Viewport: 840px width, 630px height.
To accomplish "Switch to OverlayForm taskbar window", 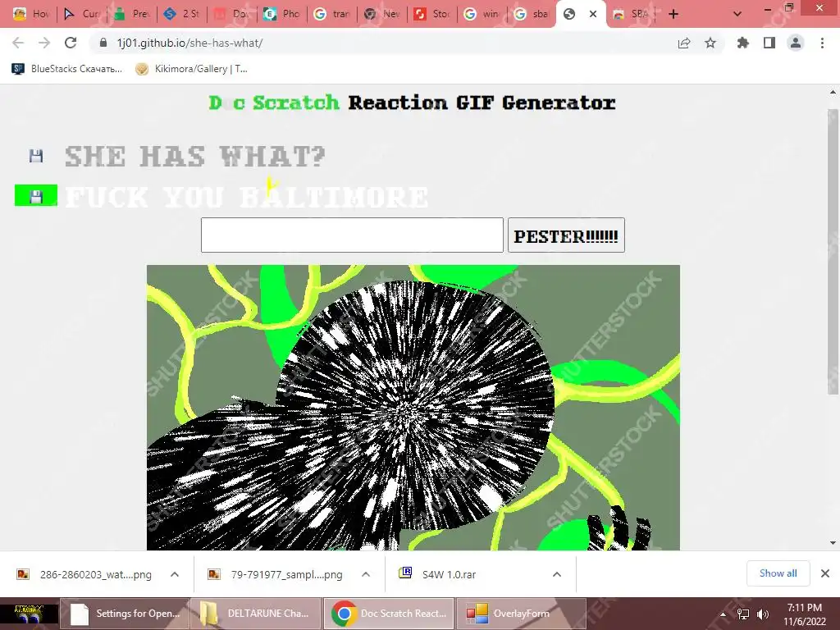I will pos(520,614).
